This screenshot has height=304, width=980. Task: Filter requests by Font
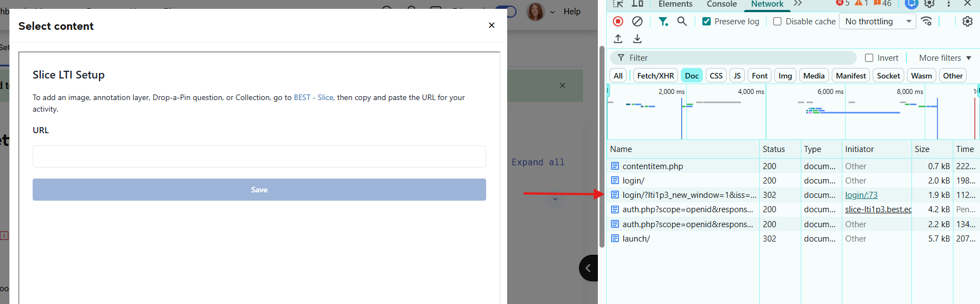coord(759,76)
